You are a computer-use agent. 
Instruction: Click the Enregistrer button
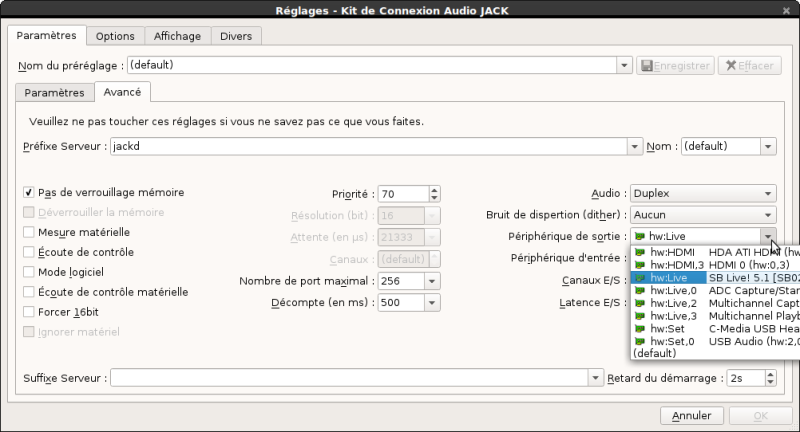[676, 66]
